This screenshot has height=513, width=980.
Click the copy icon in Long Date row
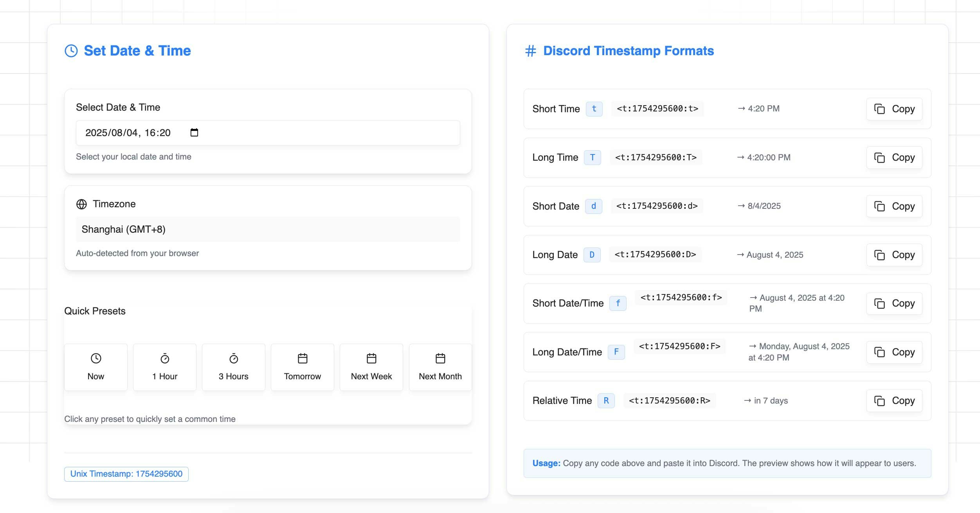click(x=879, y=255)
